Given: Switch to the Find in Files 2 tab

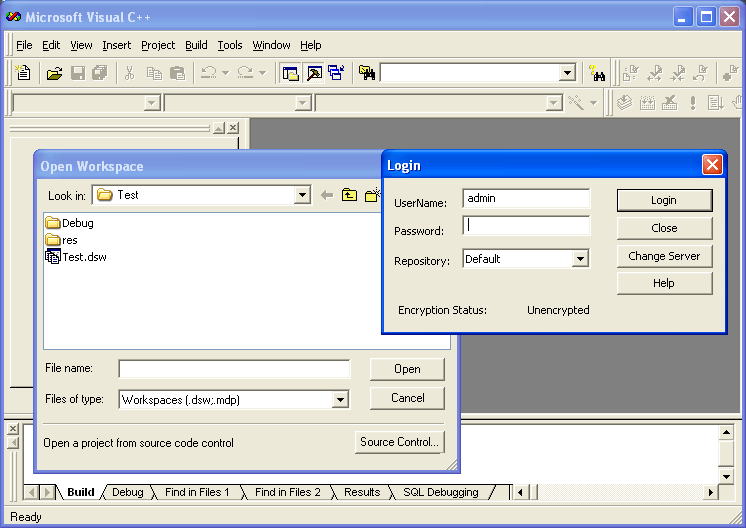Looking at the screenshot, I should (x=287, y=492).
